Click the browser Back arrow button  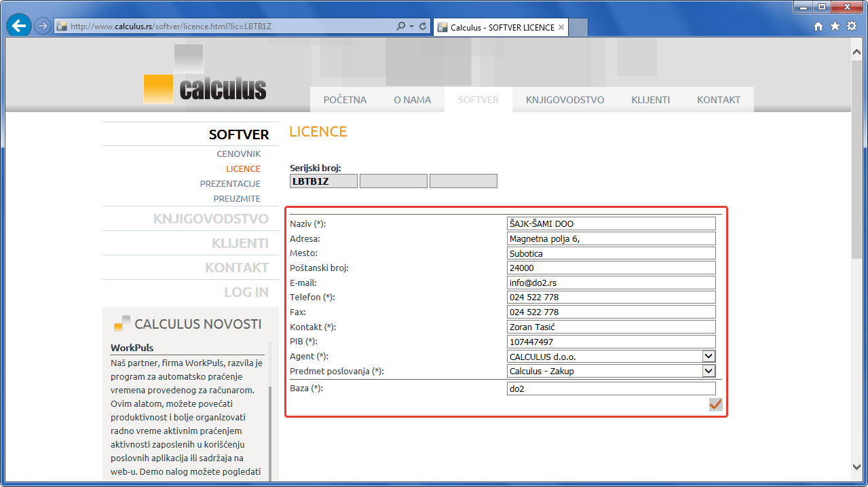(19, 26)
